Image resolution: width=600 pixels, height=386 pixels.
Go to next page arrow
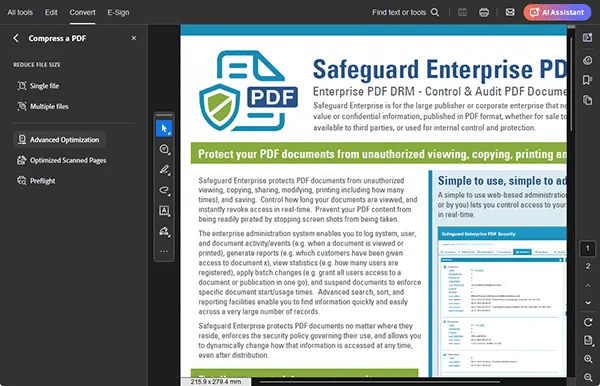[588, 303]
